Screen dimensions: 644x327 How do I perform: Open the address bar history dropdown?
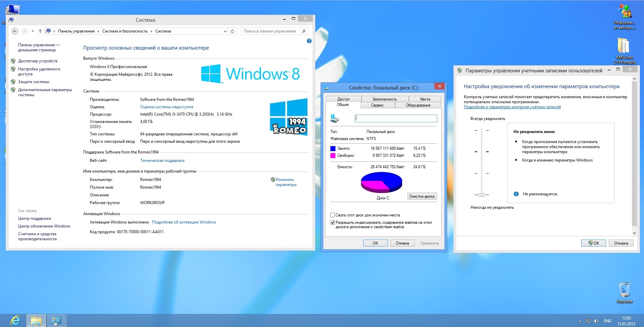pyautogui.click(x=225, y=31)
